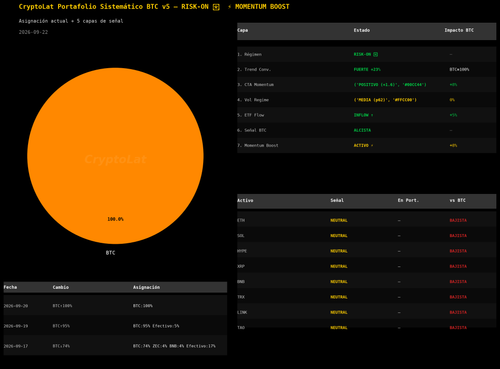Click the subtitle 'Asignación actual + 5 capas de señal'
The image size is (500, 369).
71,21
